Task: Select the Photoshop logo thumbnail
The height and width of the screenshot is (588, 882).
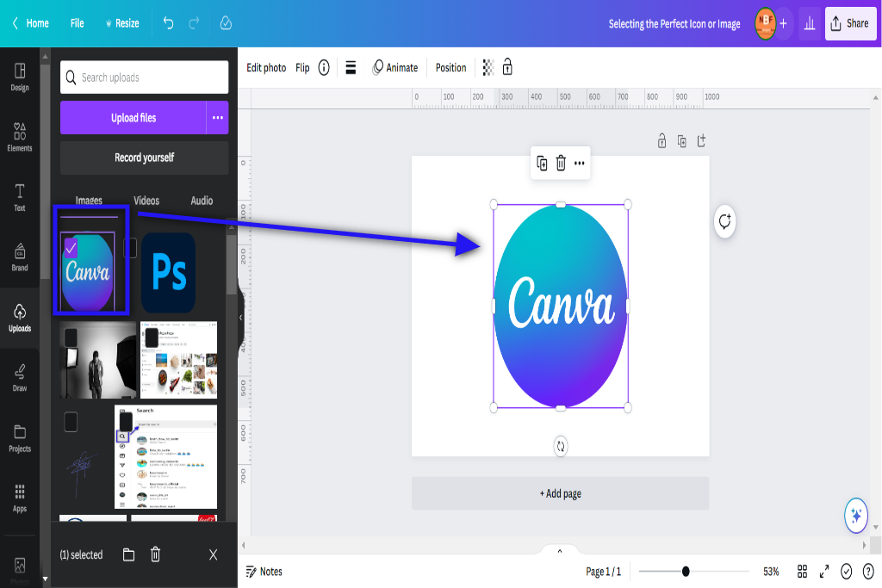Action: [x=168, y=273]
